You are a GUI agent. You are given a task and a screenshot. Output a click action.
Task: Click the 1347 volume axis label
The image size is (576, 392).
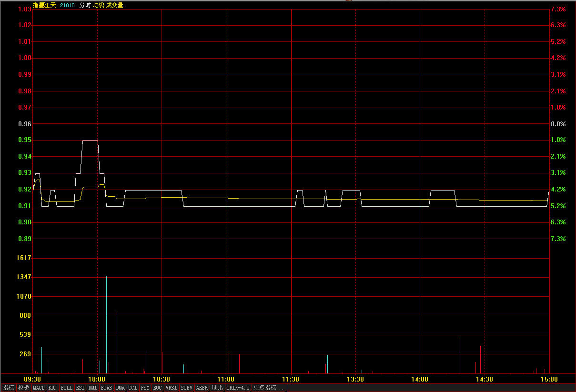pos(24,277)
